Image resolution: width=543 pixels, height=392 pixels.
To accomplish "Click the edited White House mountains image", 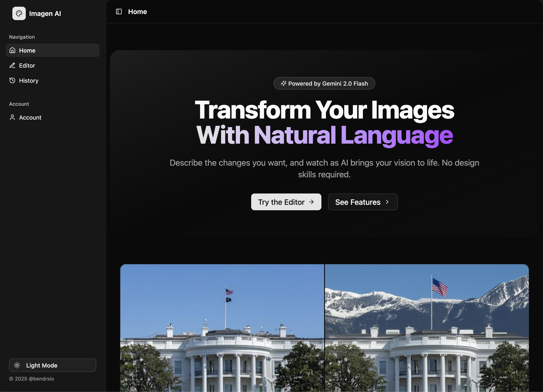I will [427, 328].
